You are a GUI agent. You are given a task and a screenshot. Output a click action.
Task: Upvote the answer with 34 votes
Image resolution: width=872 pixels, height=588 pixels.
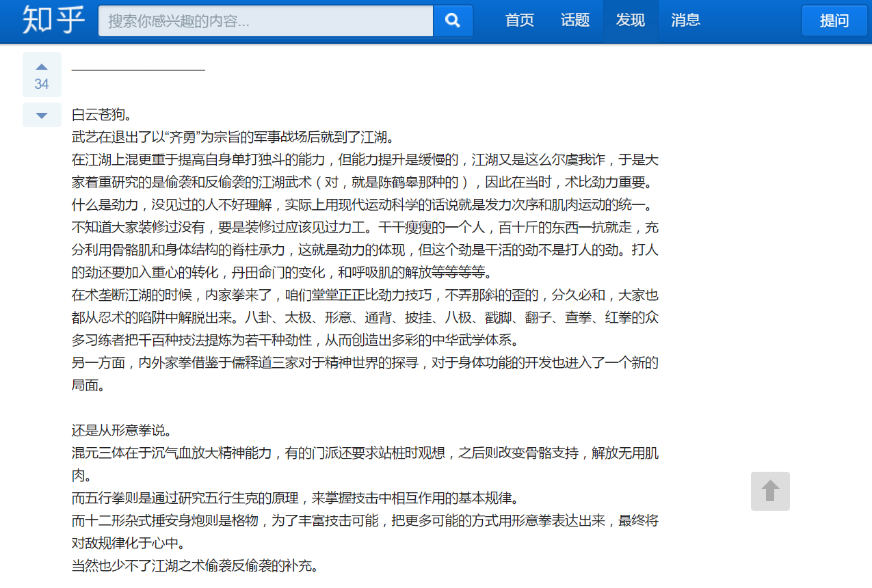[42, 74]
